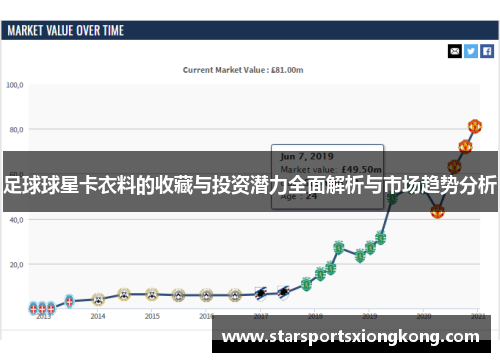Click the 80,0 y-axis label

pyautogui.click(x=16, y=130)
